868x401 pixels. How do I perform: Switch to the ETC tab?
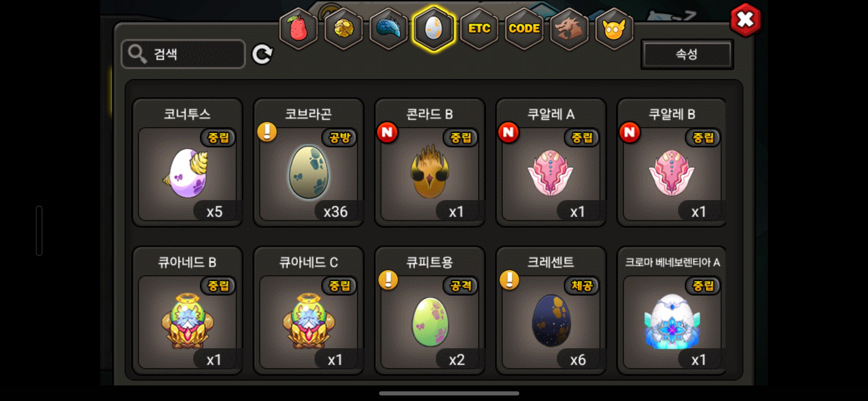479,29
